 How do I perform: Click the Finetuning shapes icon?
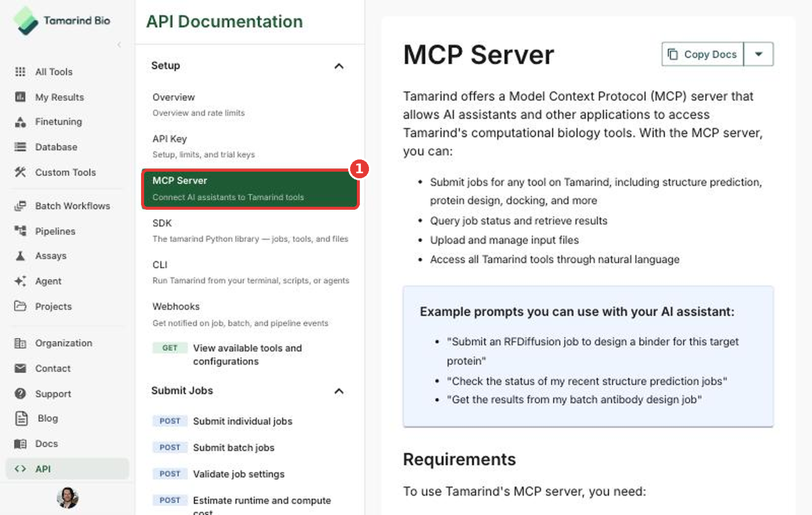point(20,122)
